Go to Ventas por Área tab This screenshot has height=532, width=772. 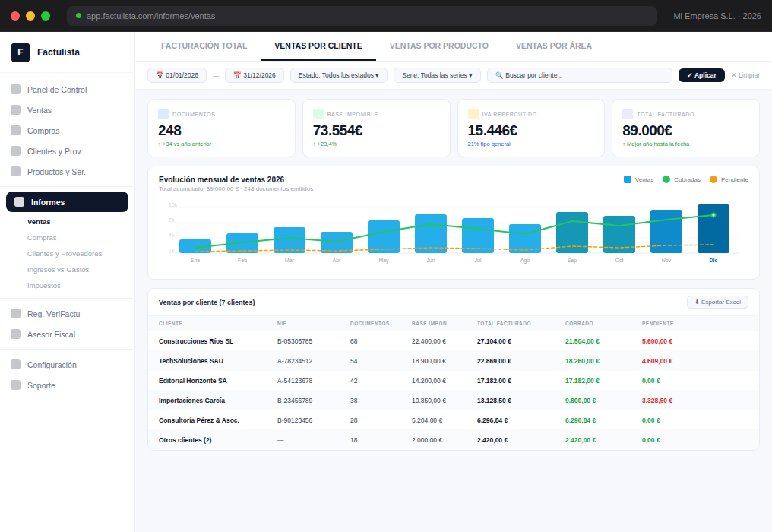tap(553, 46)
